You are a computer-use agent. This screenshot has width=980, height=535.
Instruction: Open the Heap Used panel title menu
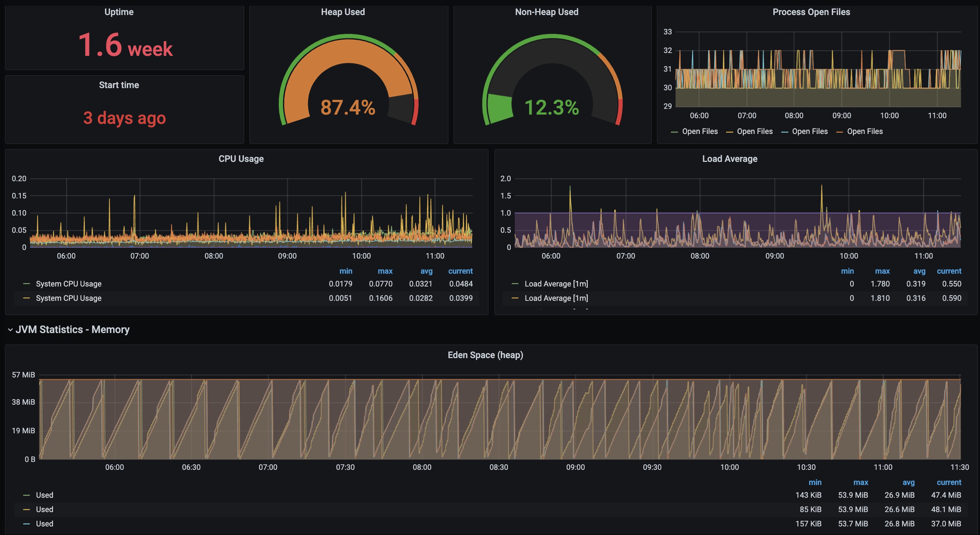[343, 12]
